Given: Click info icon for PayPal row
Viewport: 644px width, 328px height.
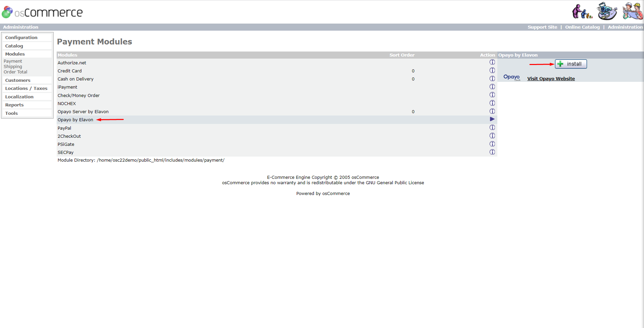Looking at the screenshot, I should click(x=492, y=128).
